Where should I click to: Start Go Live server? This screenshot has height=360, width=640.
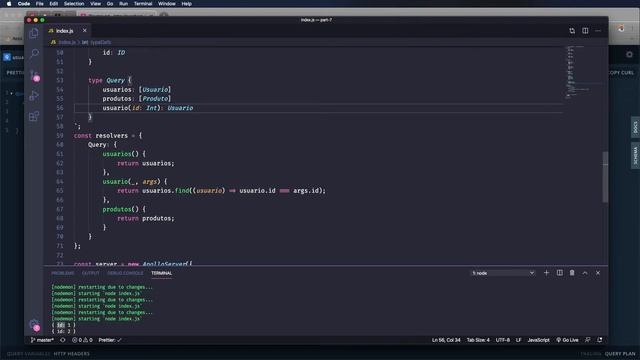[x=567, y=340]
